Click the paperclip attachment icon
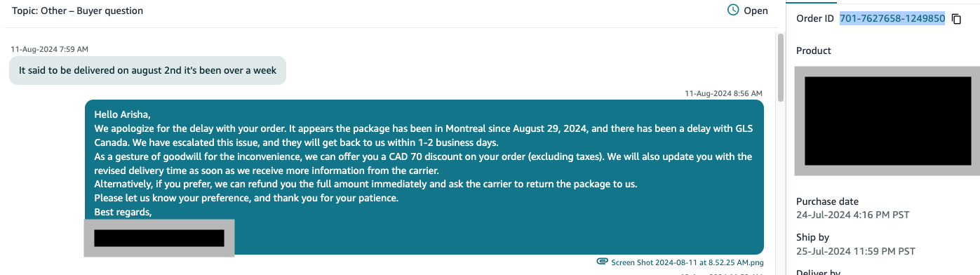 [602, 262]
